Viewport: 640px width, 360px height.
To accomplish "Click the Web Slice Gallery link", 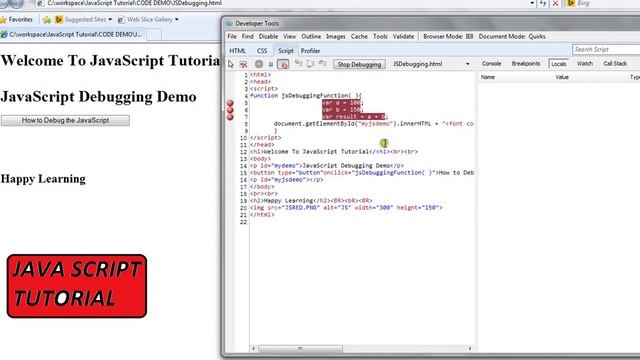I will 149,20.
